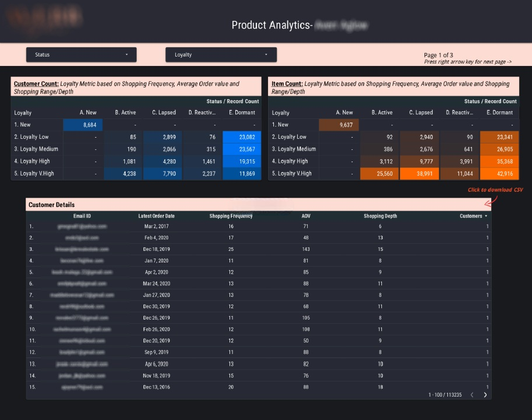Click the Latest Order Date column header

click(157, 215)
